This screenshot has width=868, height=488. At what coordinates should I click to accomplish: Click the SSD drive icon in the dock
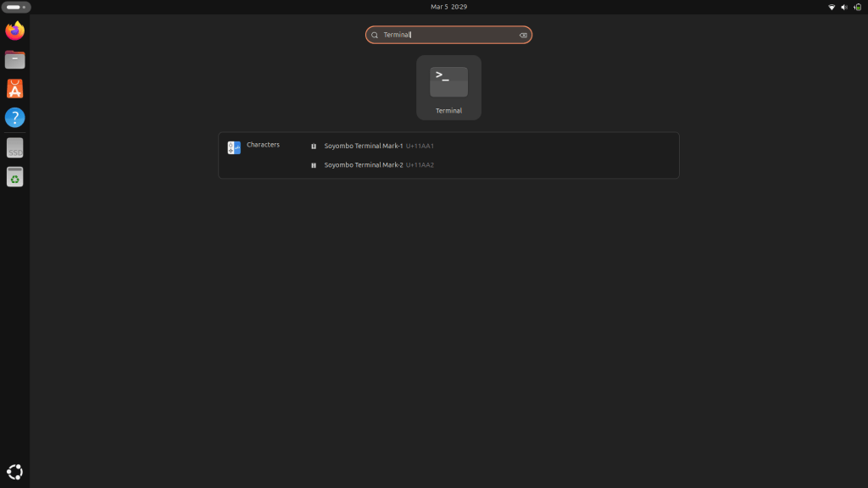(14, 148)
